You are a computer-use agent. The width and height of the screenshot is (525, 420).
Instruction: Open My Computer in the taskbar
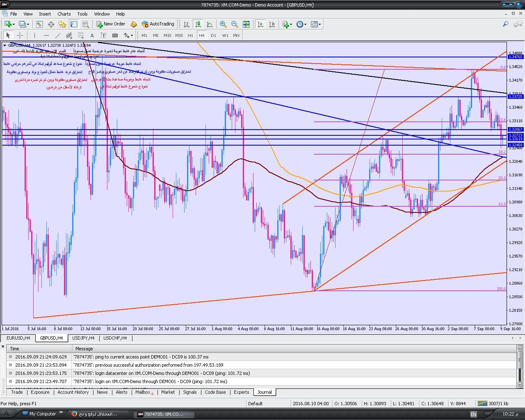click(x=39, y=413)
